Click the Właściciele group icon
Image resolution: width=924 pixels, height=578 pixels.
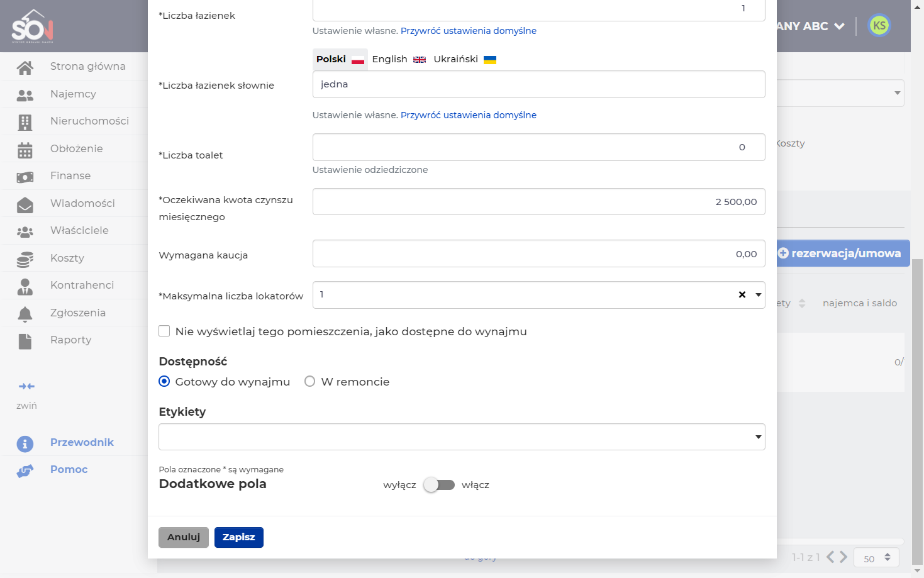tap(25, 231)
